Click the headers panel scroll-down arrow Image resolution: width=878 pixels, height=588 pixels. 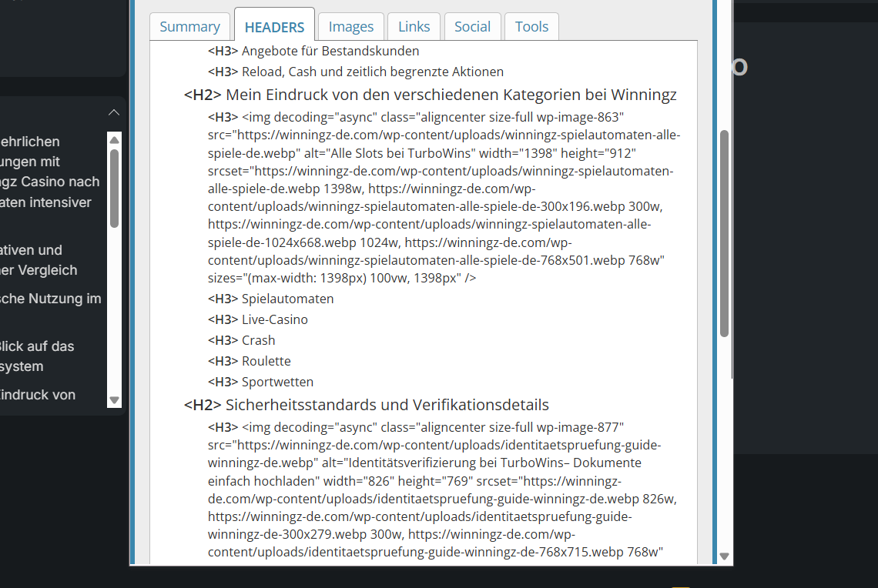pyautogui.click(x=724, y=556)
